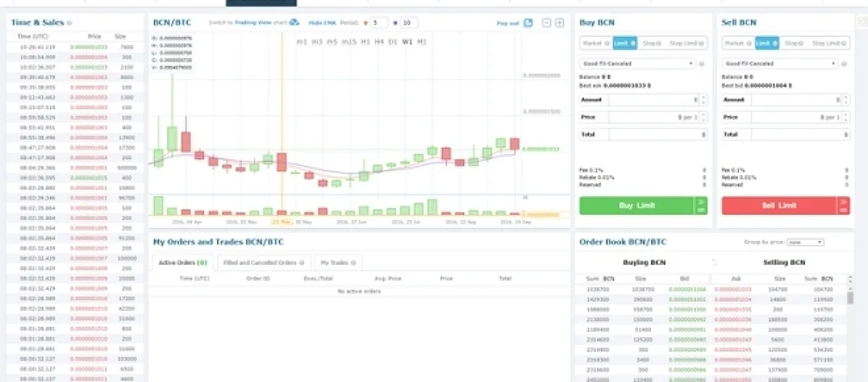The image size is (868, 382).
Task: Open the My Trades tab
Action: [337, 263]
